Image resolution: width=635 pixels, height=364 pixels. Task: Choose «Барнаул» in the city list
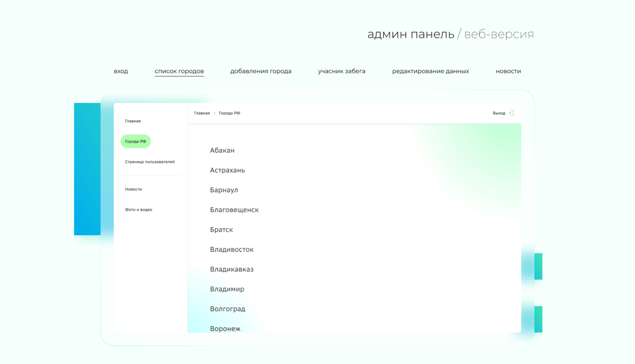pos(224,190)
